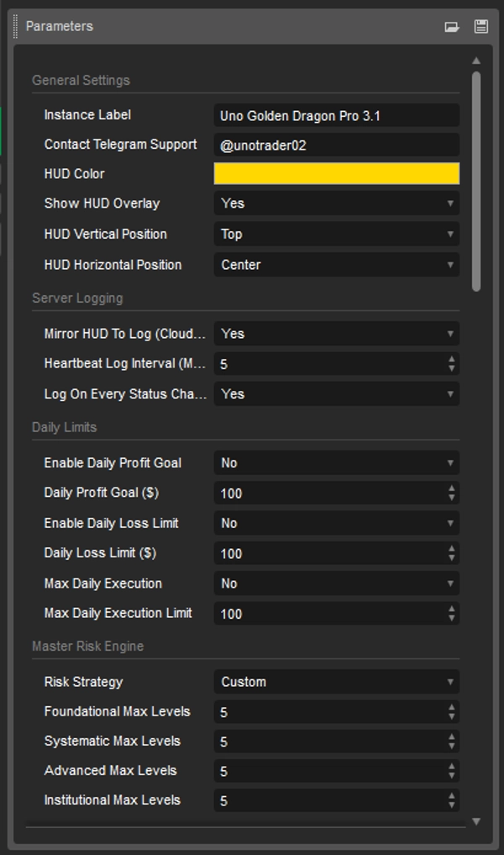Decrease the Daily Loss Limit value
This screenshot has height=855, width=504.
click(x=452, y=558)
